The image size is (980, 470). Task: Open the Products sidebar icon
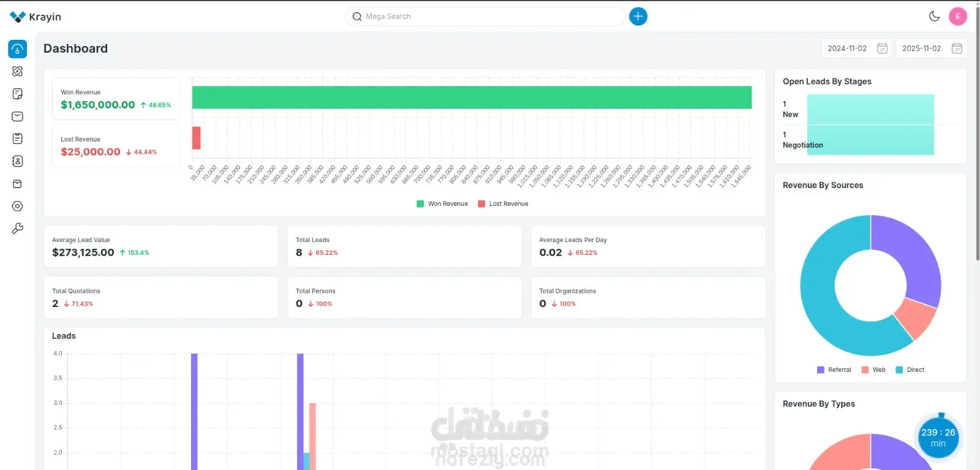(17, 184)
